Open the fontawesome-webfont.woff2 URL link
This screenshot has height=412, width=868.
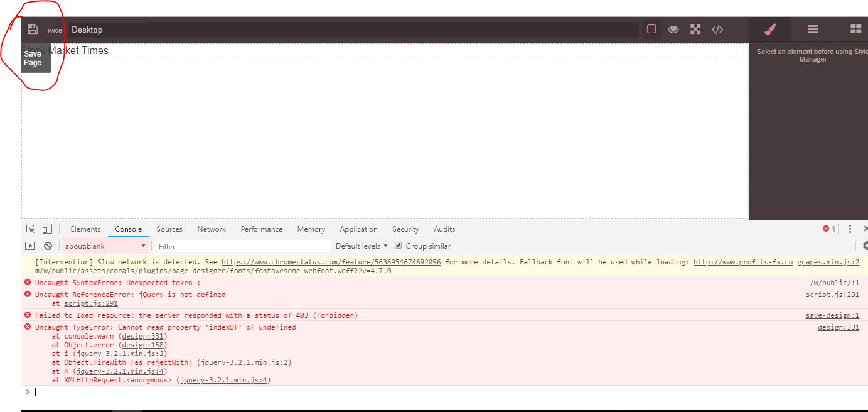(213, 271)
